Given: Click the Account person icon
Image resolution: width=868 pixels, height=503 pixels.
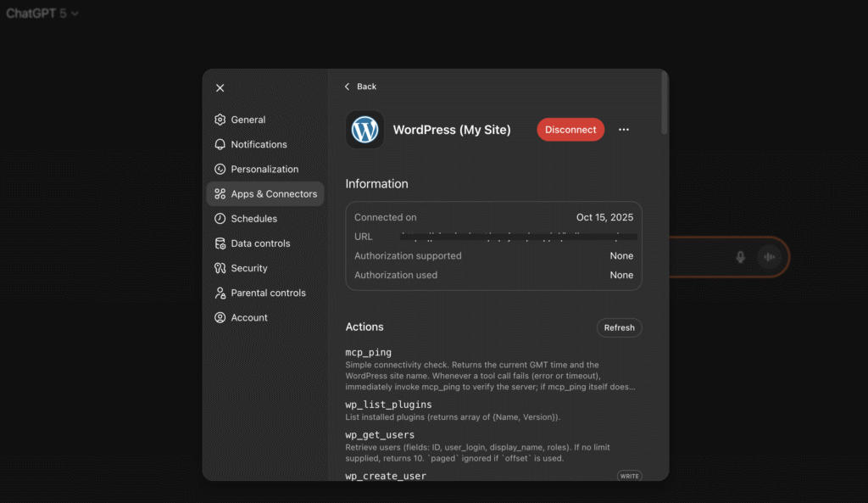Looking at the screenshot, I should (x=220, y=317).
